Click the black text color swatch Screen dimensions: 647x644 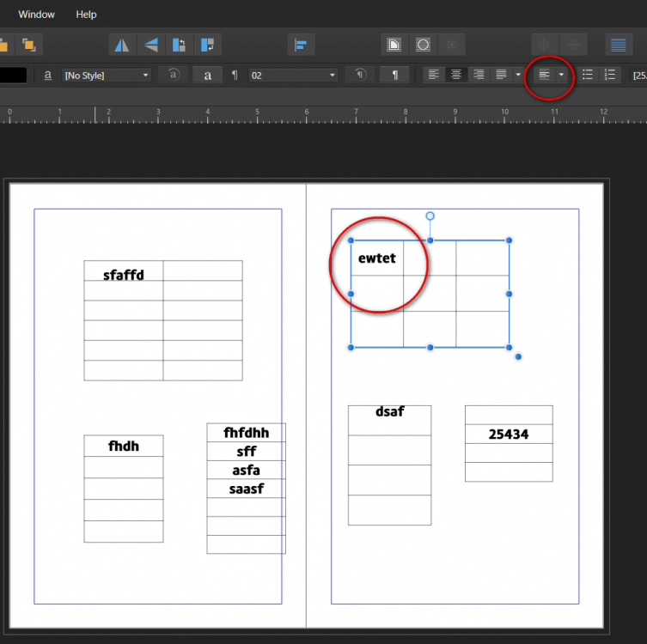tap(13, 76)
